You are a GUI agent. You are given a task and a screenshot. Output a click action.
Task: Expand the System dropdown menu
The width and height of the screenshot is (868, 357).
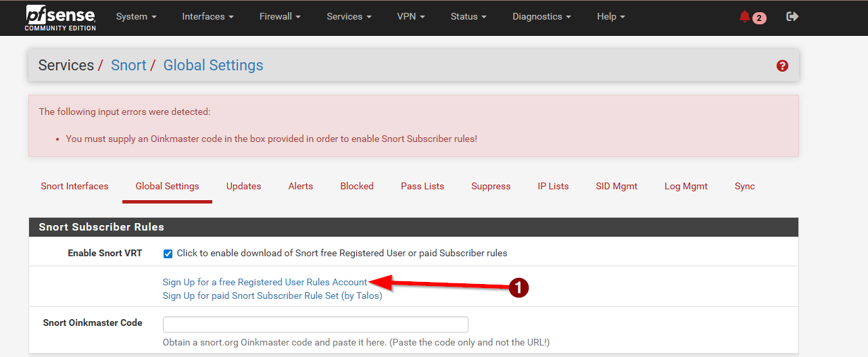click(x=136, y=17)
